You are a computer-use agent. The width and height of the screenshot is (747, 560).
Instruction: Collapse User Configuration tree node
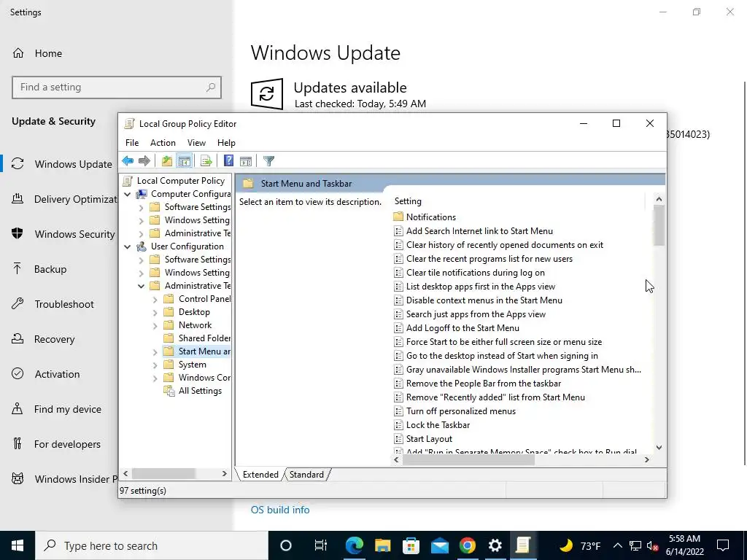pyautogui.click(x=127, y=246)
